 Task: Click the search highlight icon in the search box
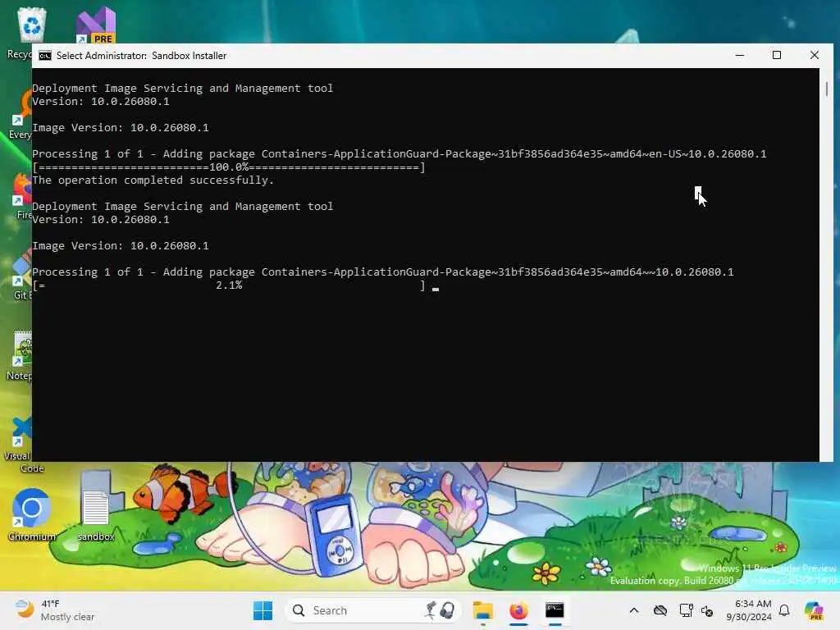[441, 610]
